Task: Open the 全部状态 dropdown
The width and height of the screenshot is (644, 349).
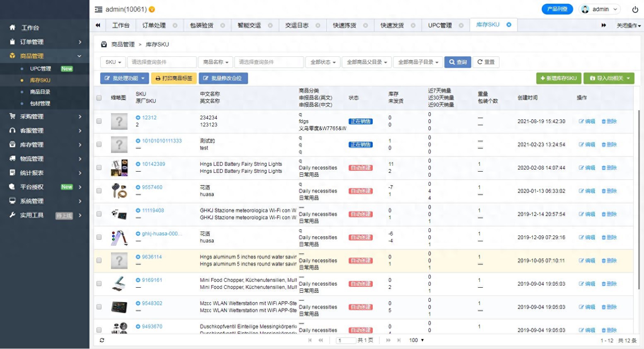Action: (323, 62)
